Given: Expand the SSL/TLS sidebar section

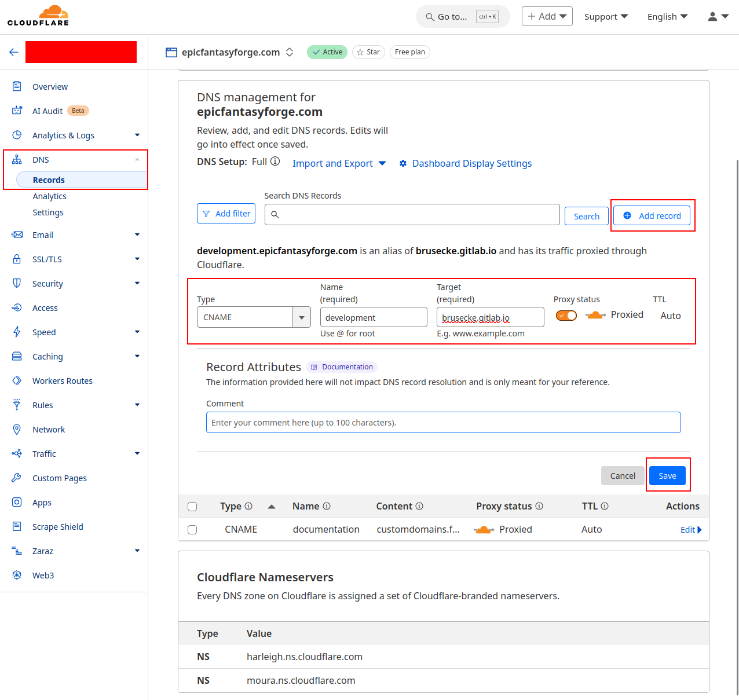Looking at the screenshot, I should (x=137, y=259).
